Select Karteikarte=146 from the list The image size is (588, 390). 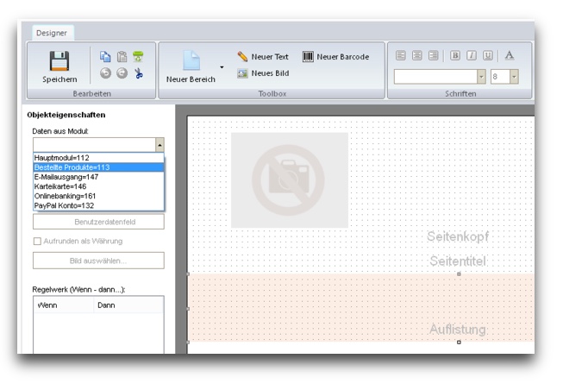(x=98, y=186)
